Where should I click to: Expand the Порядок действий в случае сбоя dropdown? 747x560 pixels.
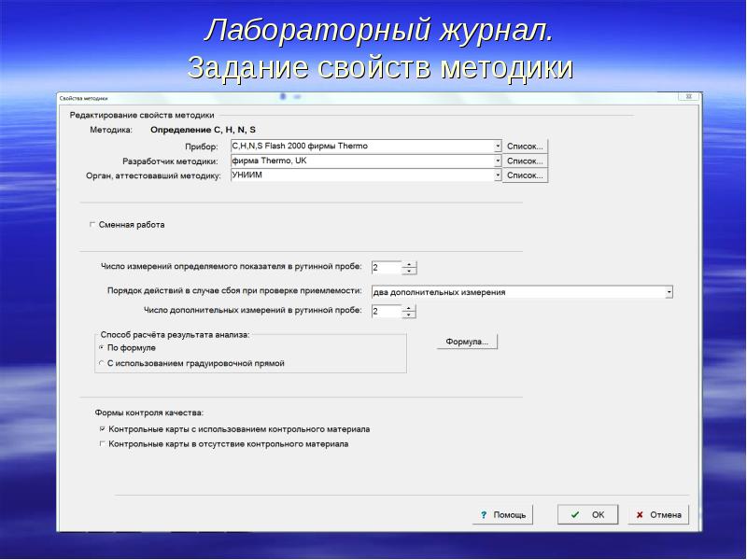click(669, 292)
